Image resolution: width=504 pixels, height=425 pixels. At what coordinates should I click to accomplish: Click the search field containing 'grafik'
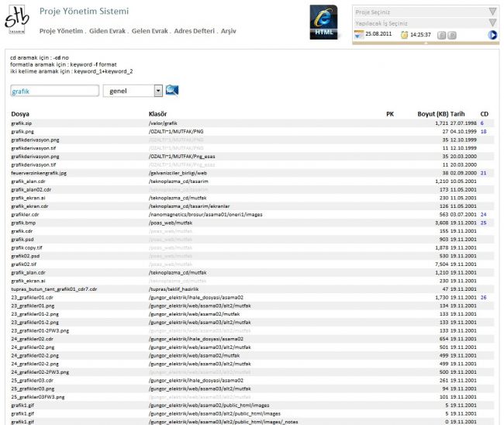(54, 91)
